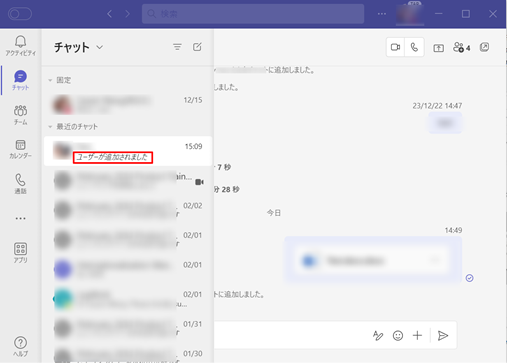Share screen in this chat
Image resolution: width=507 pixels, height=363 pixels.
(x=438, y=48)
